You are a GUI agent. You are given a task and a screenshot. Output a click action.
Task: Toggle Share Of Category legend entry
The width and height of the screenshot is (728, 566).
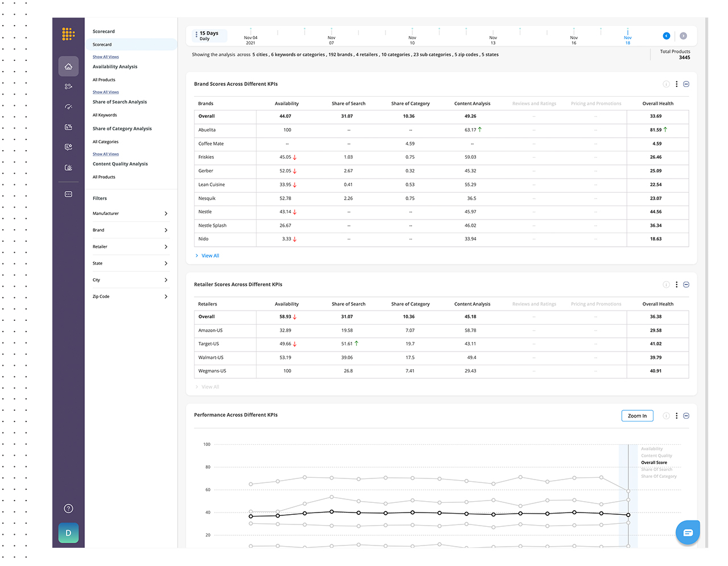point(659,476)
